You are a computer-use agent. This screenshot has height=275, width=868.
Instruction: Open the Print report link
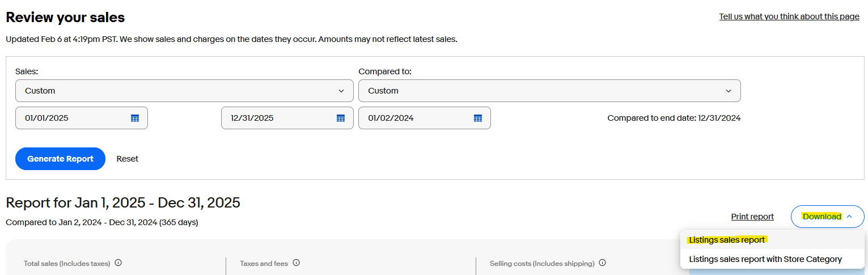752,217
